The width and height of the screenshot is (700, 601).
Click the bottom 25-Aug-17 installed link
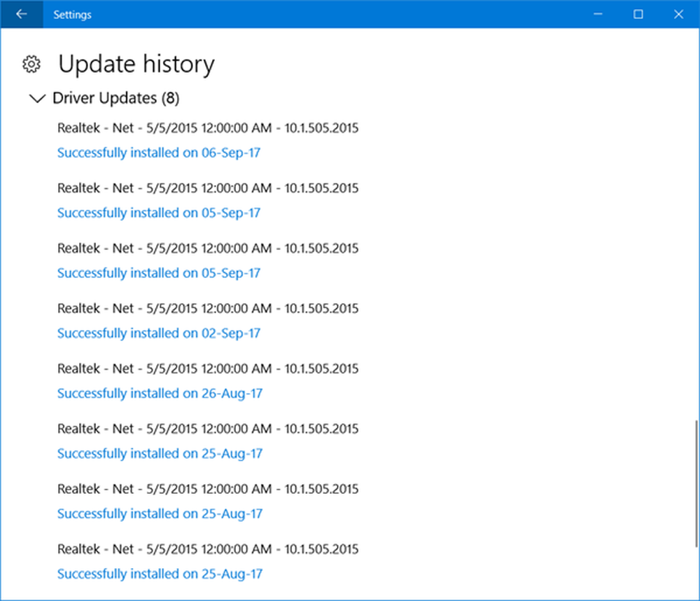160,574
